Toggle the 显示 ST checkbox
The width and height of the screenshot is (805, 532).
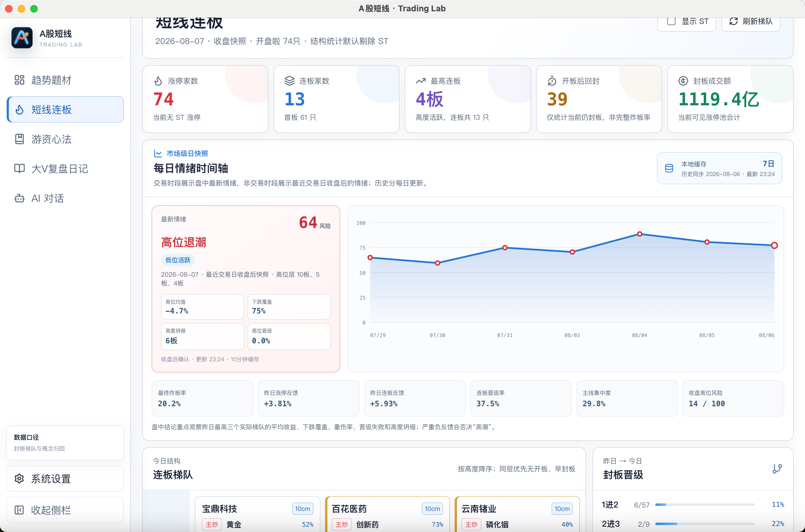[x=671, y=21]
